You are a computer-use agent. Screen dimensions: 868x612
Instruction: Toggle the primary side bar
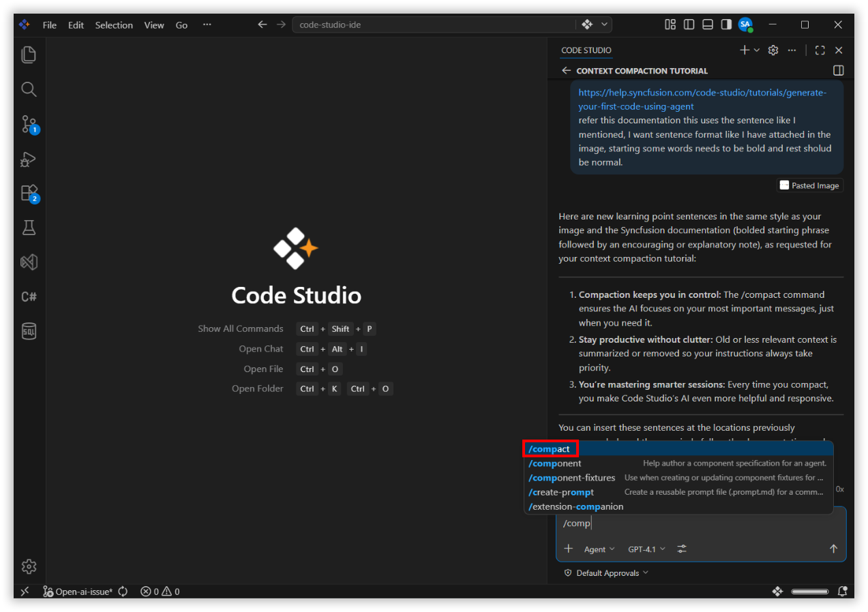coord(689,25)
